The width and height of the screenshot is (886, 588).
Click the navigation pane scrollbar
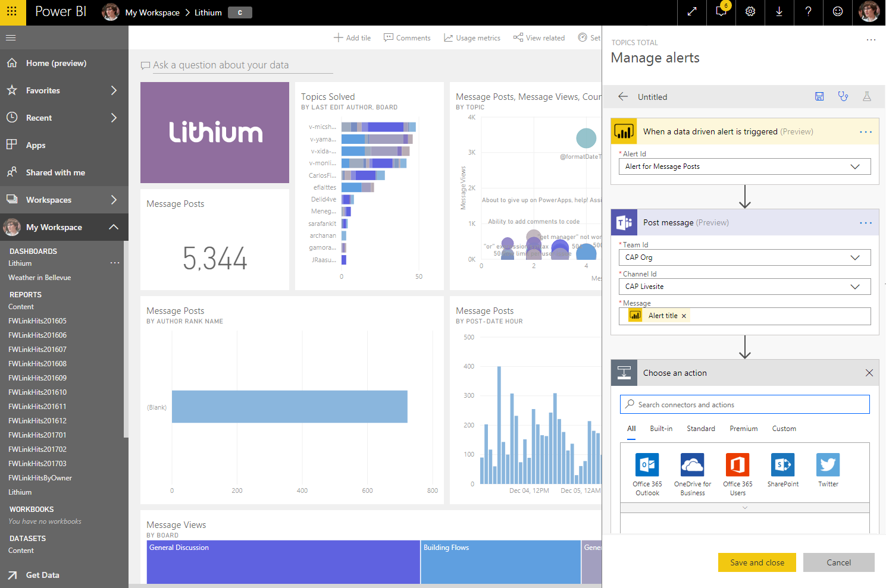click(126, 339)
